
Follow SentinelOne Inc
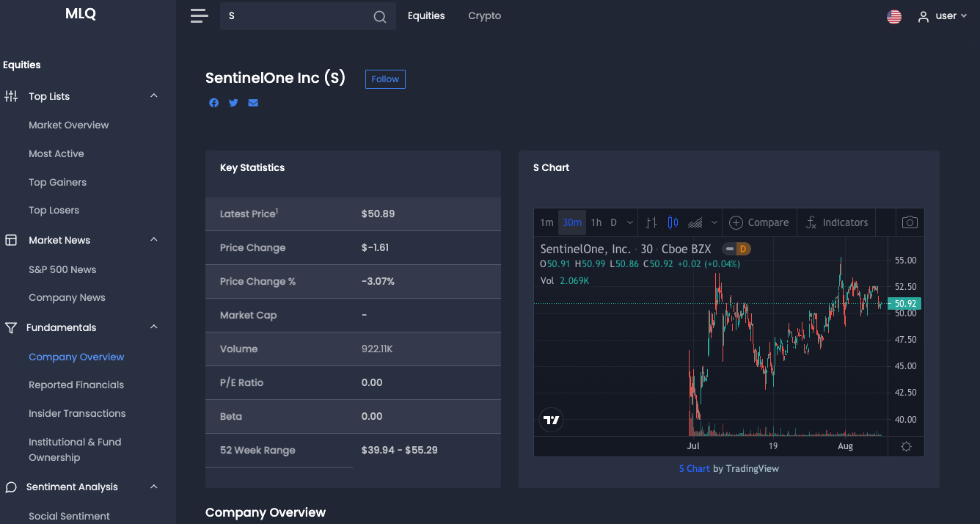tap(385, 79)
